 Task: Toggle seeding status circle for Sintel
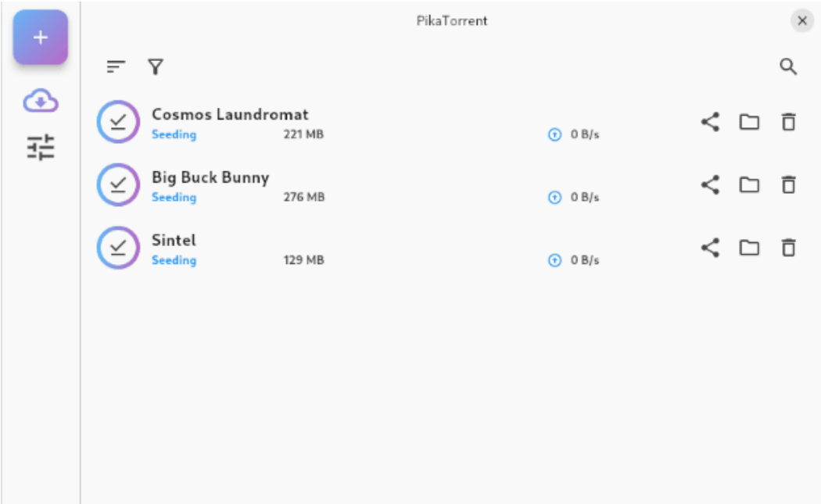tap(118, 248)
